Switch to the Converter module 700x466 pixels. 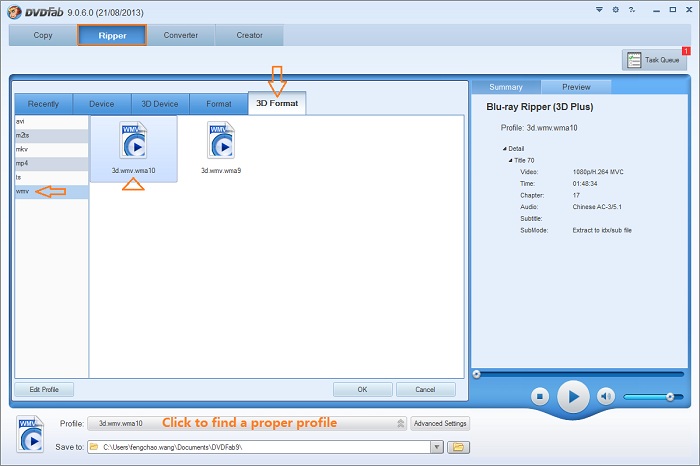coord(181,35)
